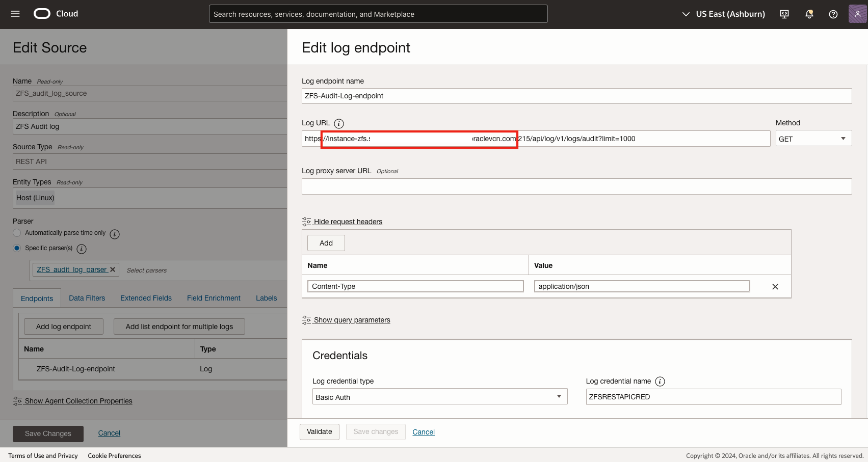Open the Method dropdown showing GET
868x462 pixels.
coord(812,138)
